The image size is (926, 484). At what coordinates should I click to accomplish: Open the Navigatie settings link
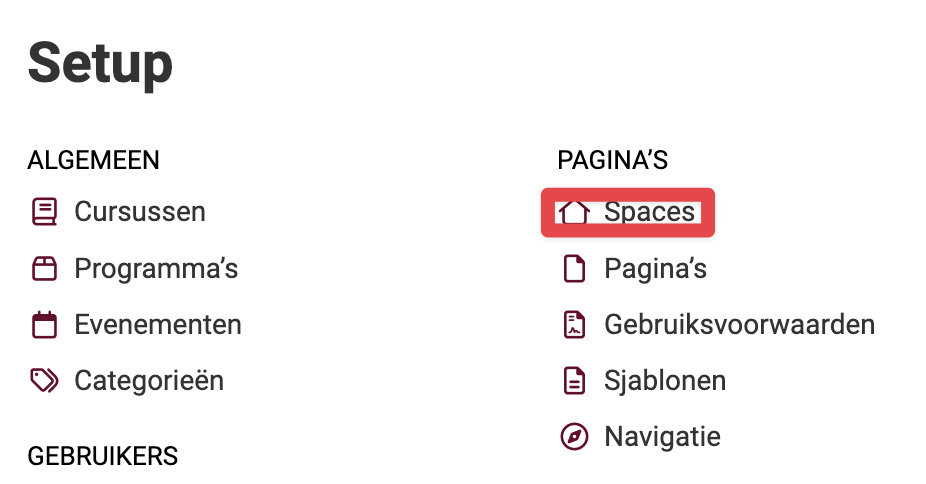tap(662, 437)
